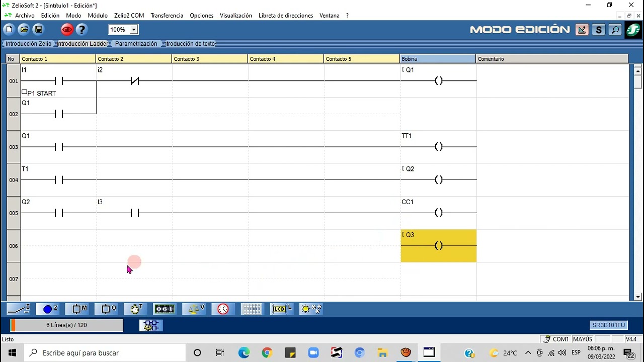The image size is (644, 362).
Task: Select I3 contact on line 005
Action: (134, 213)
